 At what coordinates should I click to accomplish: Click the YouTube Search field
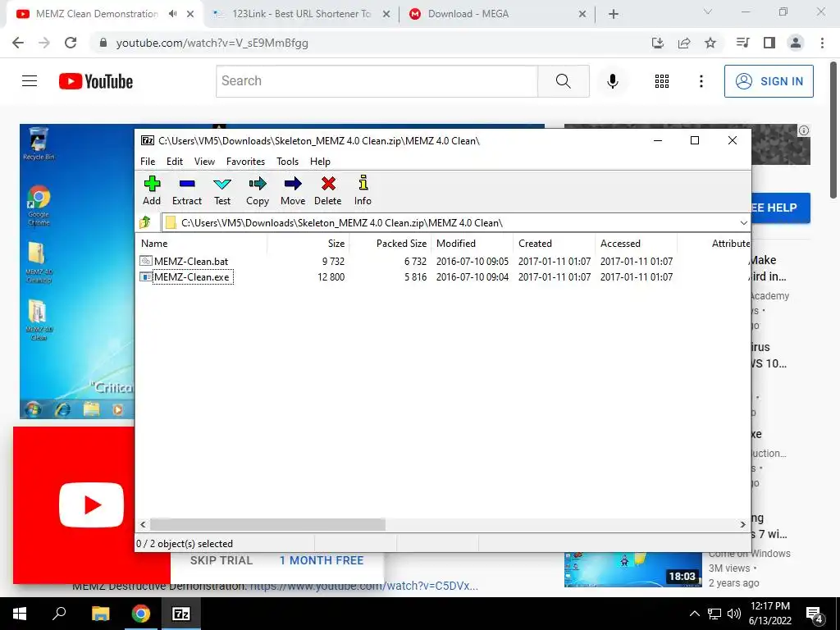point(377,81)
